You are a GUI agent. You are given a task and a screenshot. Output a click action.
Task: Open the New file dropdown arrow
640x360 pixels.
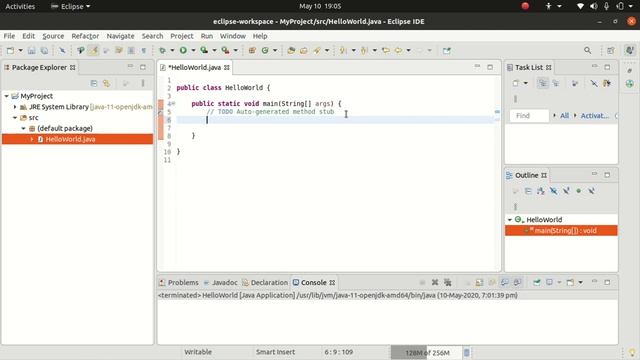point(20,51)
